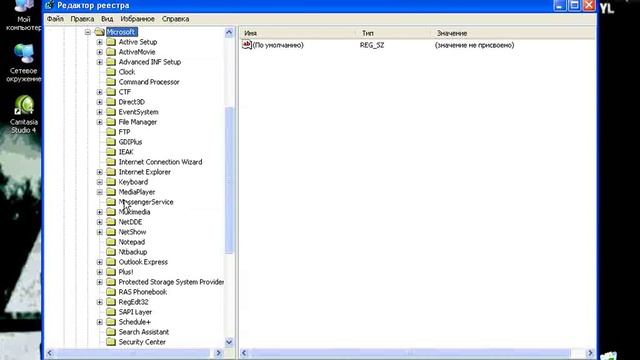Image resolution: width=640 pixels, height=360 pixels.
Task: Sort by the Значение column header
Action: [x=513, y=33]
